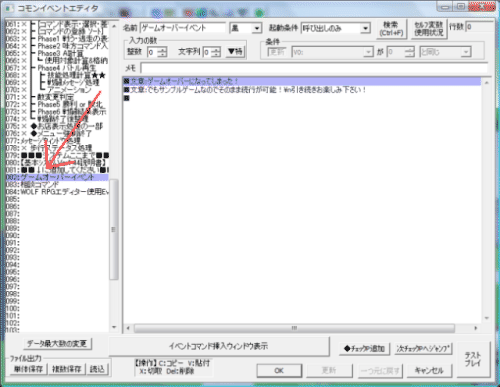Select 084 WOLF RPGエディター entry

click(57, 192)
